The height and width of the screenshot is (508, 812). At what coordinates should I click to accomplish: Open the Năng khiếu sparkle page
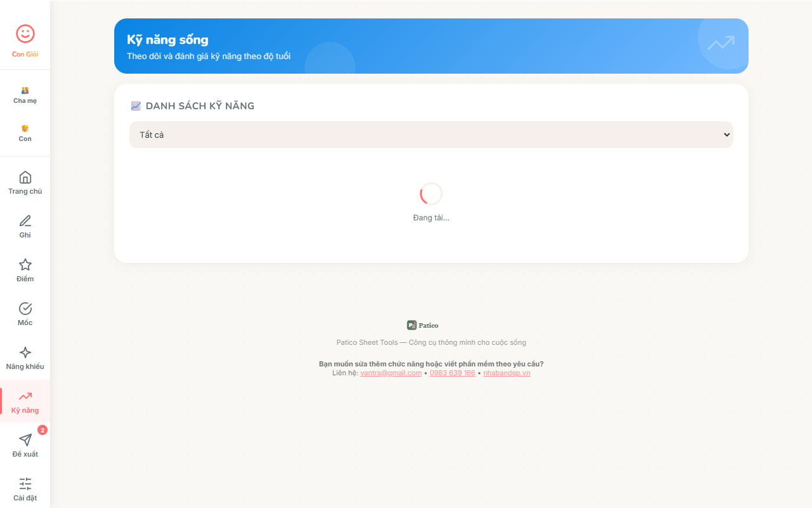point(25,358)
